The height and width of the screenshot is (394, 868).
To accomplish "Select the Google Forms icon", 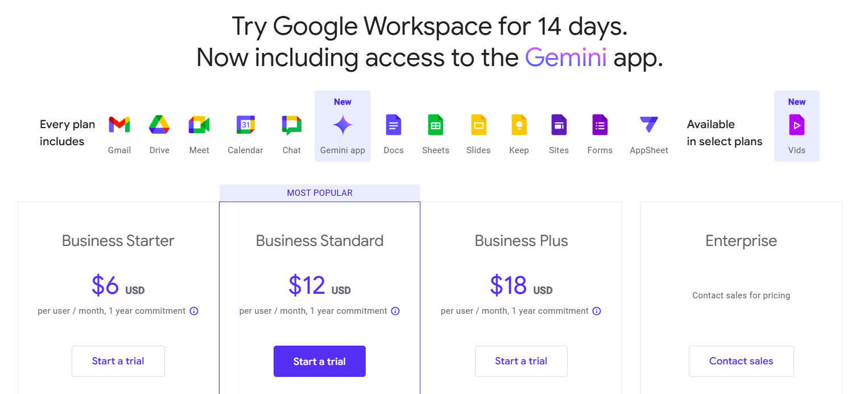I will point(600,125).
